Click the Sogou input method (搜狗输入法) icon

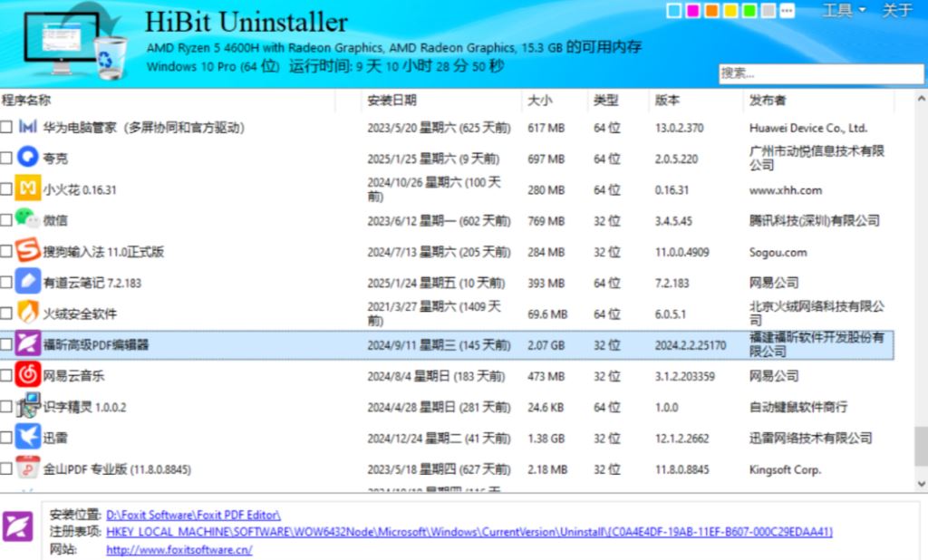click(x=28, y=251)
